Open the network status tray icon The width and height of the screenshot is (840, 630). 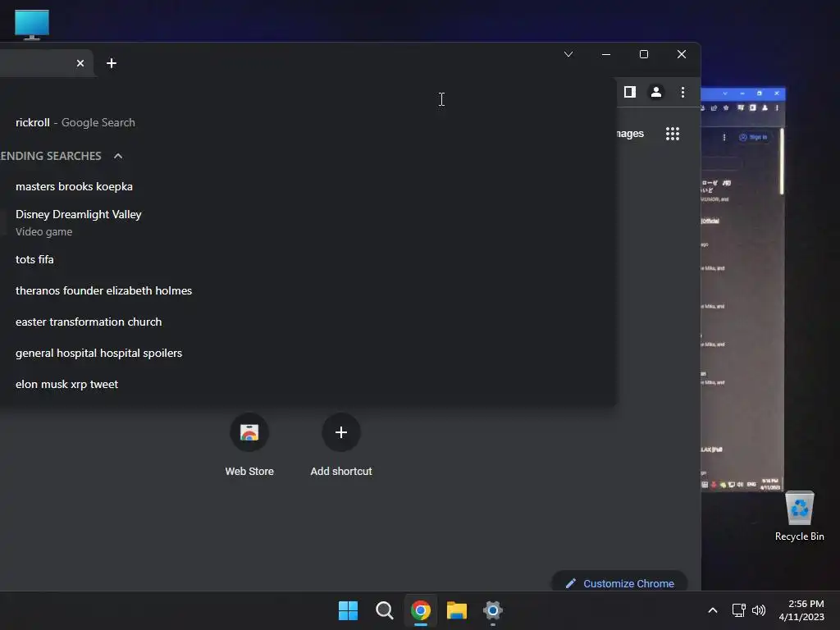[739, 610]
